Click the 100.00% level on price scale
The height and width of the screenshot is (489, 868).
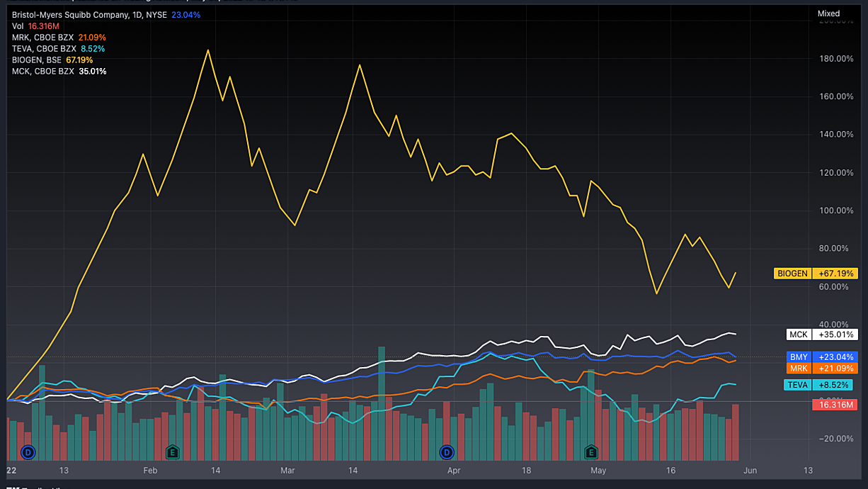(835, 210)
